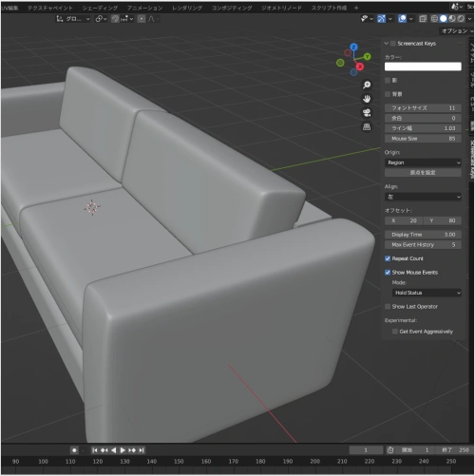Click the 原点を設定 button
The width and height of the screenshot is (475, 476).
423,173
